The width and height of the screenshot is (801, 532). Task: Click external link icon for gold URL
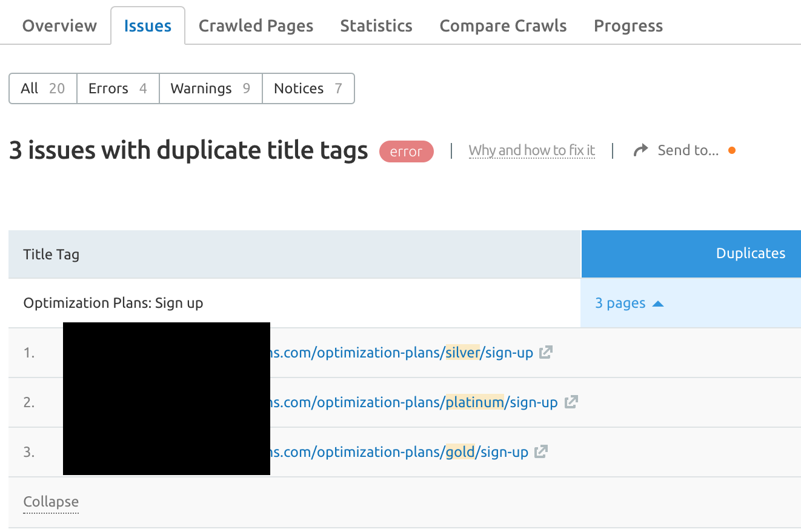541,451
